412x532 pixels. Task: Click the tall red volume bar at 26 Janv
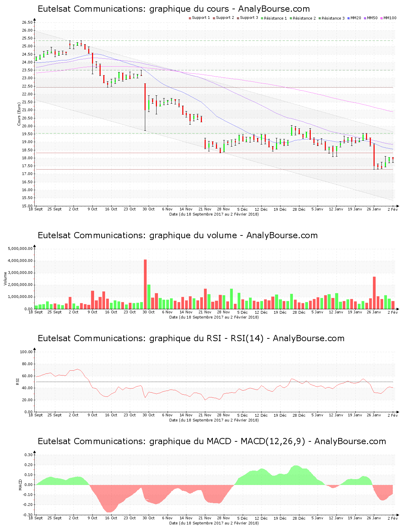(x=374, y=293)
